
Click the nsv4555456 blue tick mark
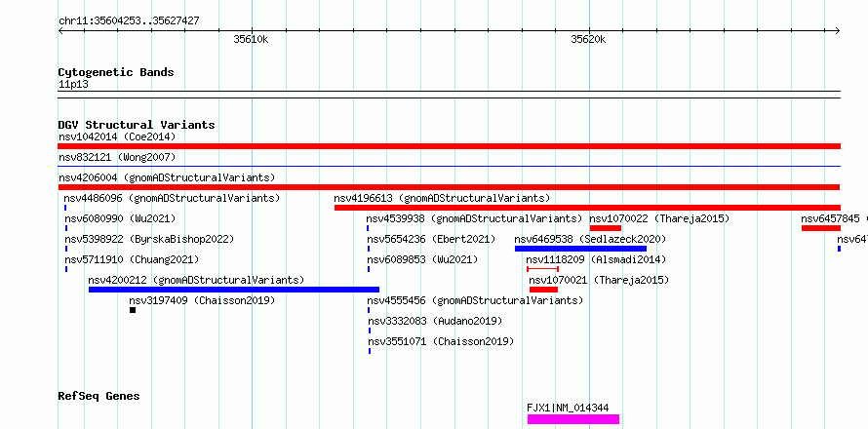tap(369, 310)
